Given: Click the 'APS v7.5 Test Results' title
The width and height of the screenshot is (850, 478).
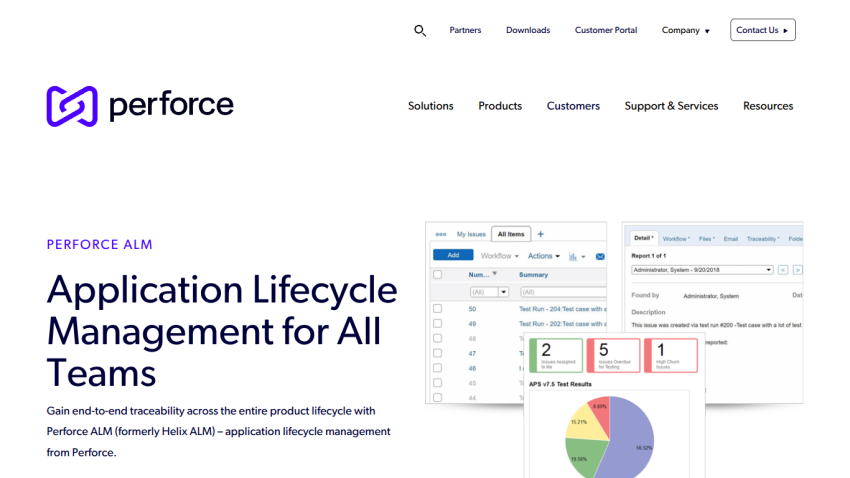Looking at the screenshot, I should [560, 384].
